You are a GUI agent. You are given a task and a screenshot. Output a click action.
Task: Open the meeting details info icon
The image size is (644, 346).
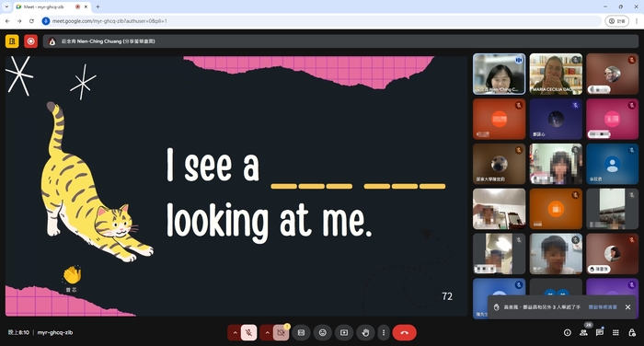tap(568, 332)
